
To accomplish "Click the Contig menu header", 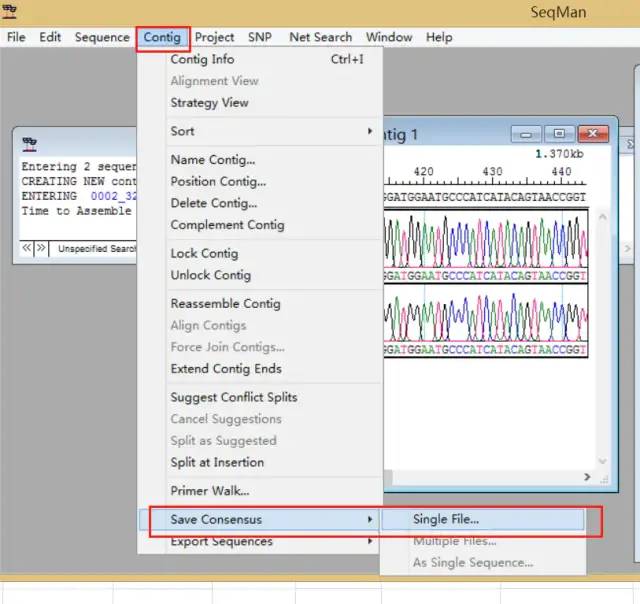I will click(x=162, y=37).
